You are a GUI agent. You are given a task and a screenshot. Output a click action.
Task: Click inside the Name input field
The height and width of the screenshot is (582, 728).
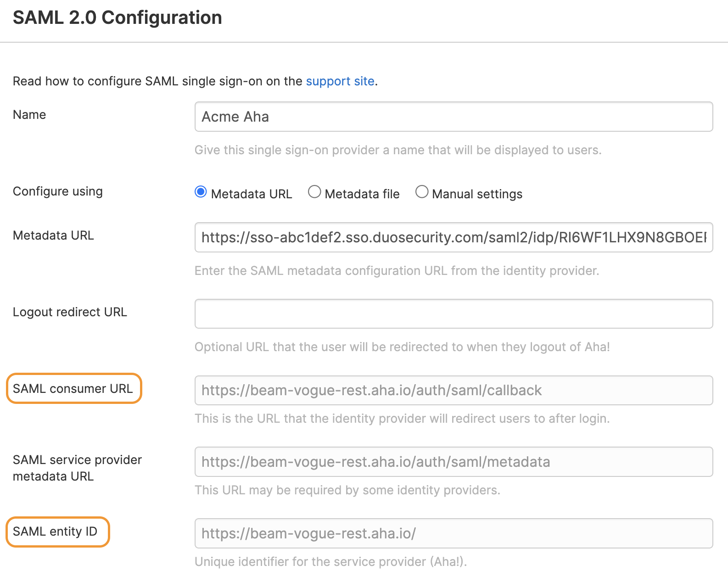[454, 117]
